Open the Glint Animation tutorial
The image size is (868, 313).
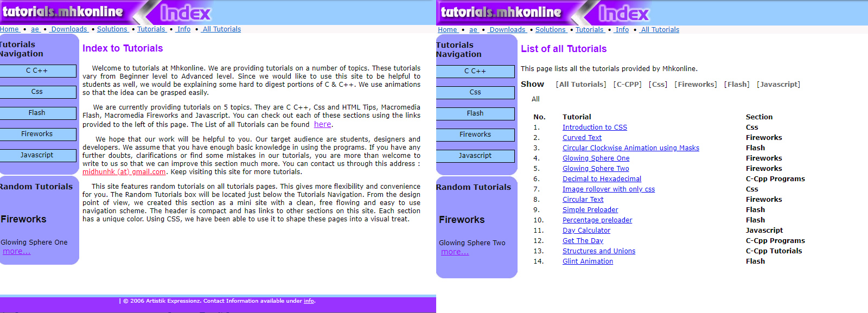pyautogui.click(x=588, y=261)
